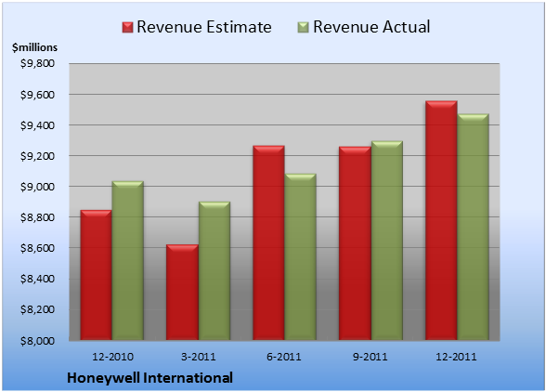The height and width of the screenshot is (392, 546).
Task: Click the Honeywell International title text
Action: pyautogui.click(x=149, y=378)
